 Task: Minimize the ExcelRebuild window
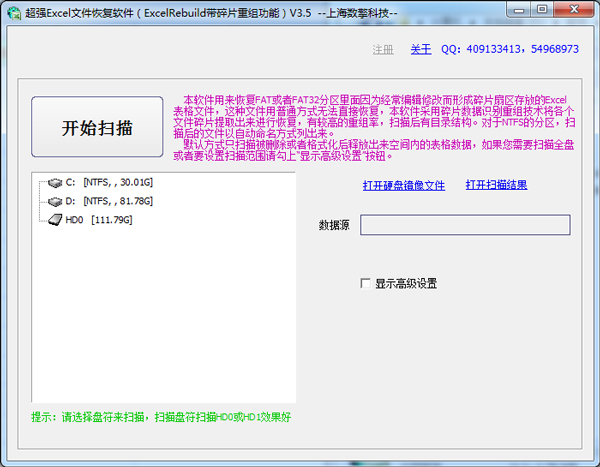click(518, 10)
